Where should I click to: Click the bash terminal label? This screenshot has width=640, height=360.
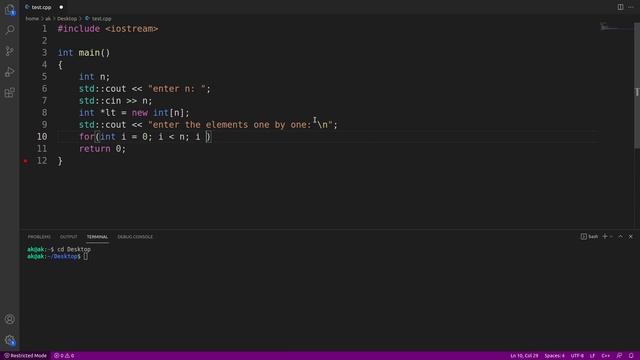593,237
